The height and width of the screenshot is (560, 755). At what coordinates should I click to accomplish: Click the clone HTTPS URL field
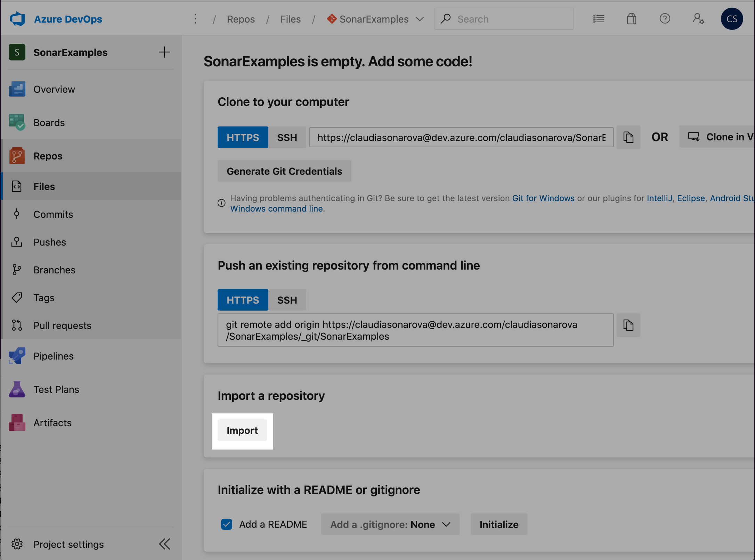[461, 137]
